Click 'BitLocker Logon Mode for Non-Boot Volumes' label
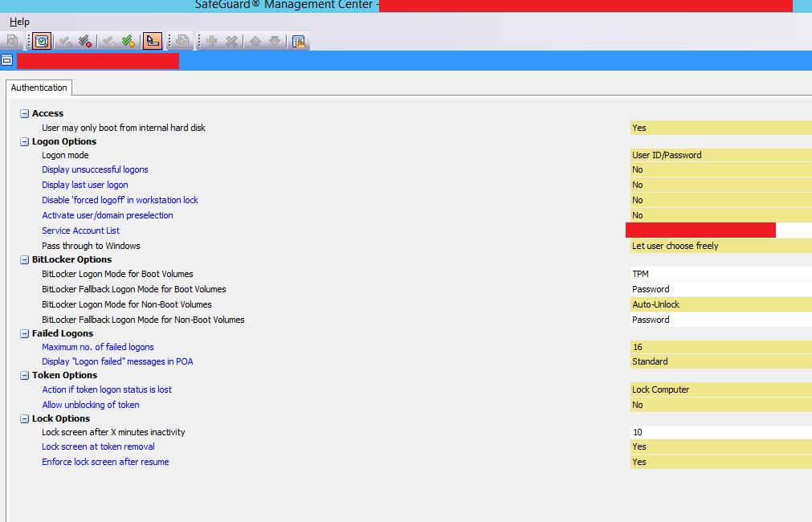 127,304
